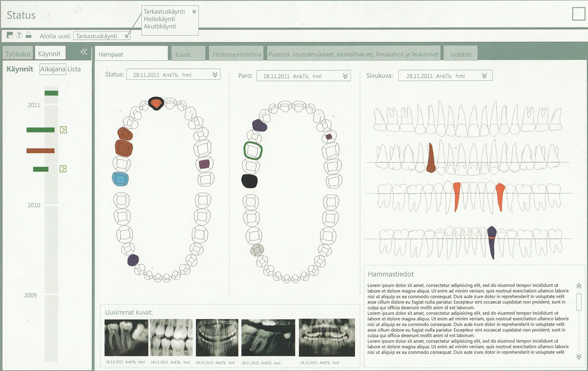This screenshot has width=588, height=371.
Task: Select the purple tooth in lower-left Status arch
Action: pyautogui.click(x=133, y=260)
